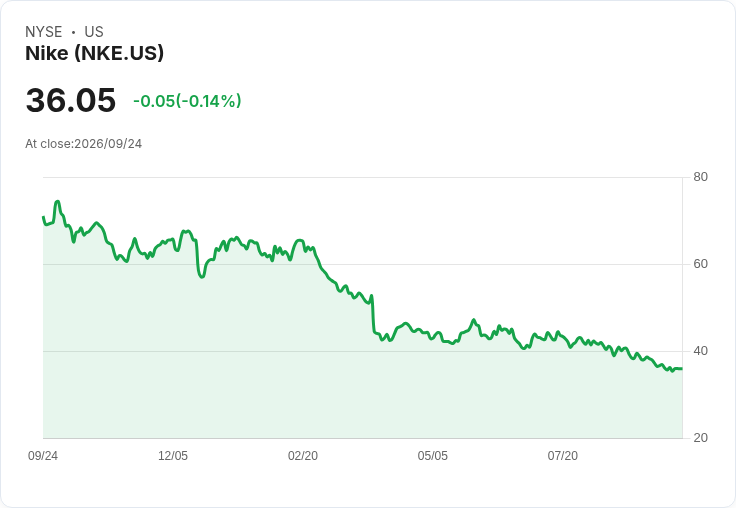This screenshot has width=736, height=508.
Task: Click the 36.05 current price value
Action: click(x=70, y=100)
